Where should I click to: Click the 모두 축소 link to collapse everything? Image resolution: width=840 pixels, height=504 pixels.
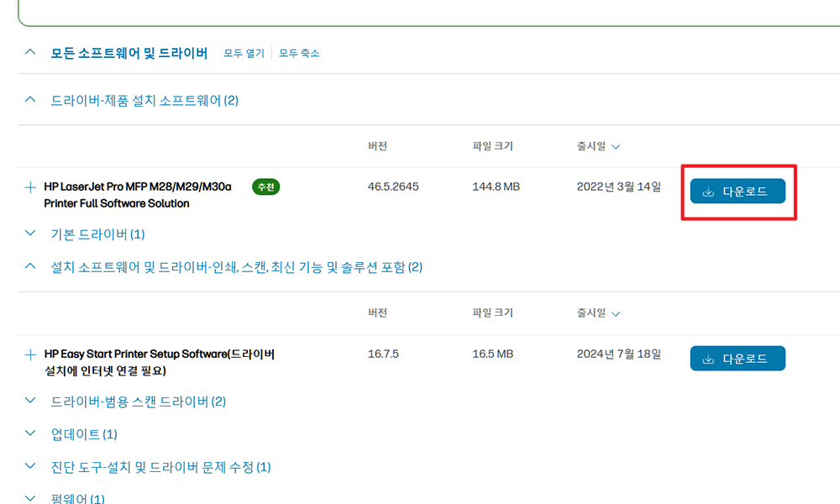[300, 52]
